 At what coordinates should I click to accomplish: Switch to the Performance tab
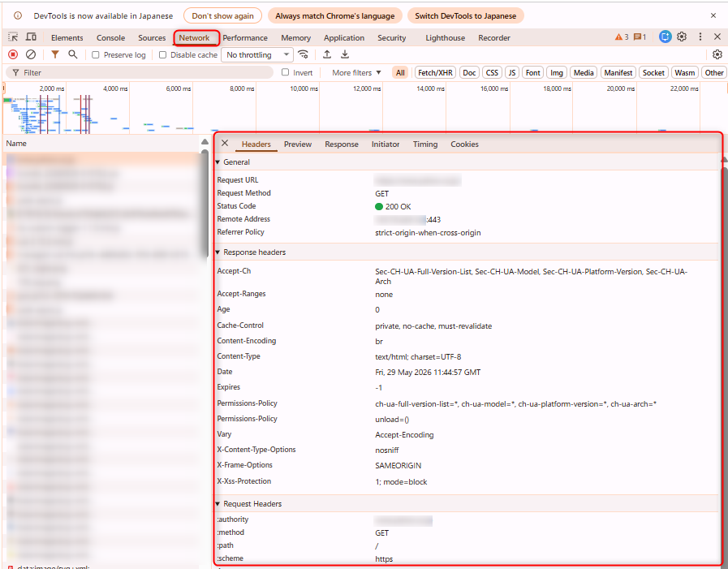(x=244, y=37)
